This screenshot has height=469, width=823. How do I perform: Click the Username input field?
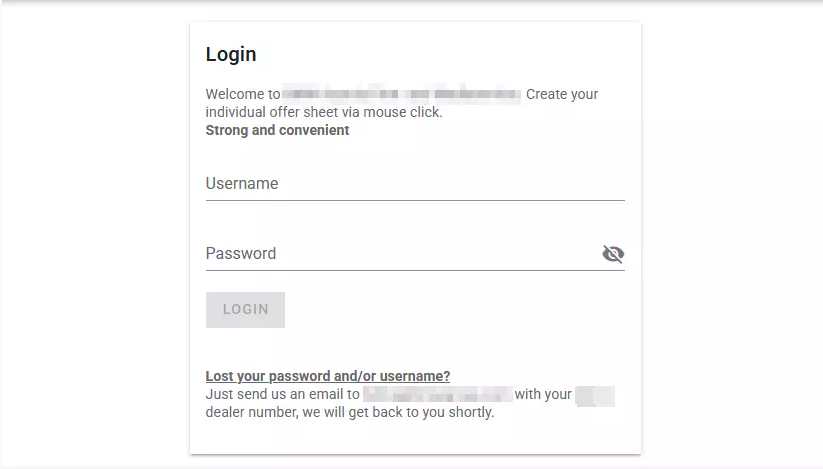pos(415,184)
